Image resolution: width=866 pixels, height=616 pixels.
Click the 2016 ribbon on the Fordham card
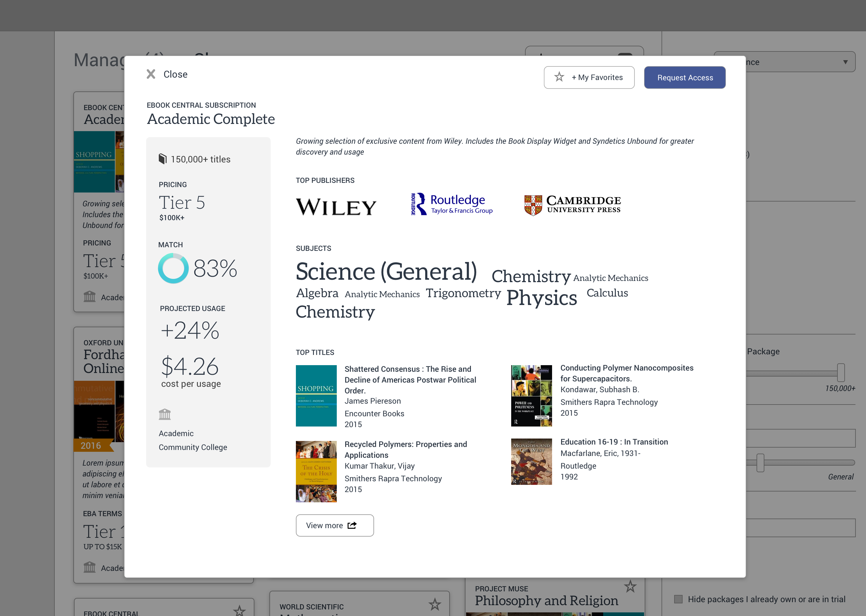[x=93, y=445]
